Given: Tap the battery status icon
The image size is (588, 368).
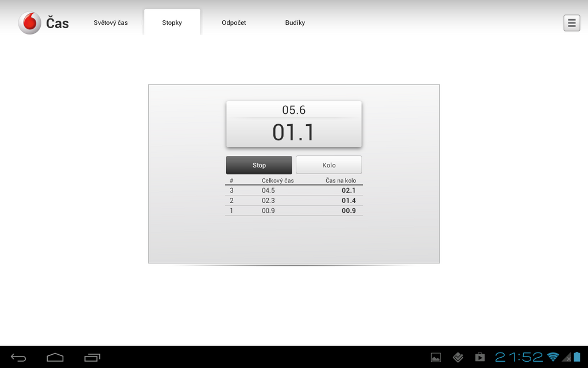Looking at the screenshot, I should click(x=576, y=357).
